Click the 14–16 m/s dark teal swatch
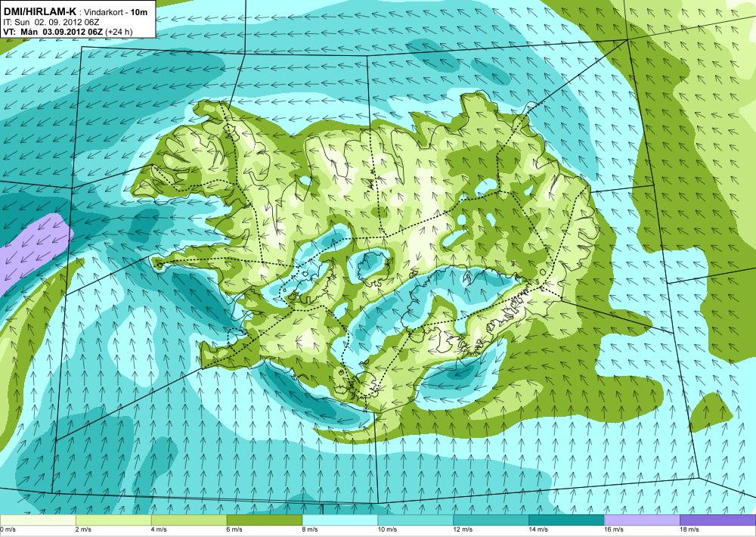The width and height of the screenshot is (756, 537). [x=566, y=520]
